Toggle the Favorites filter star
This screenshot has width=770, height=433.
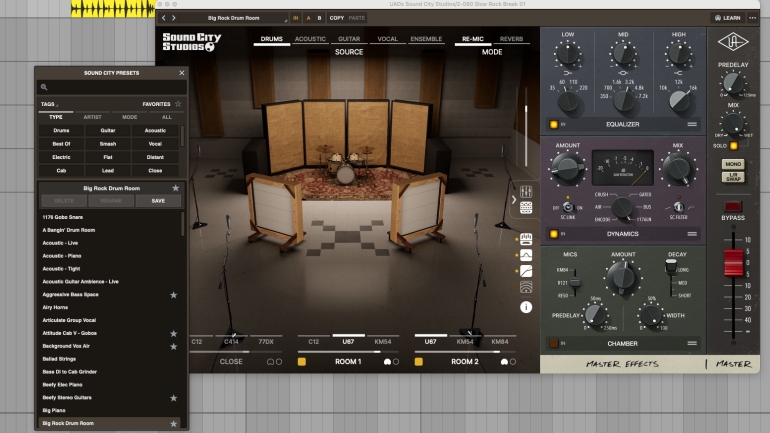(178, 104)
